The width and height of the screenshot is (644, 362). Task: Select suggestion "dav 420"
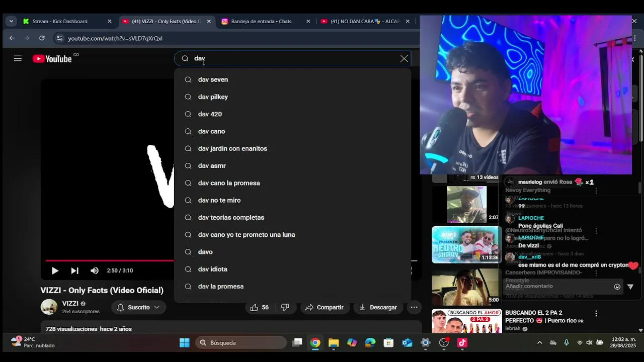[x=292, y=114]
